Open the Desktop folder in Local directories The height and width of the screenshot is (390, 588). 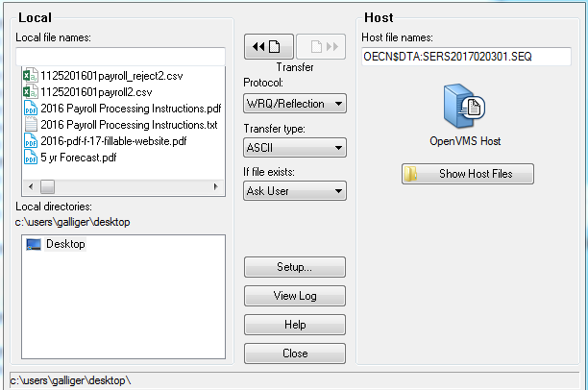pos(65,244)
